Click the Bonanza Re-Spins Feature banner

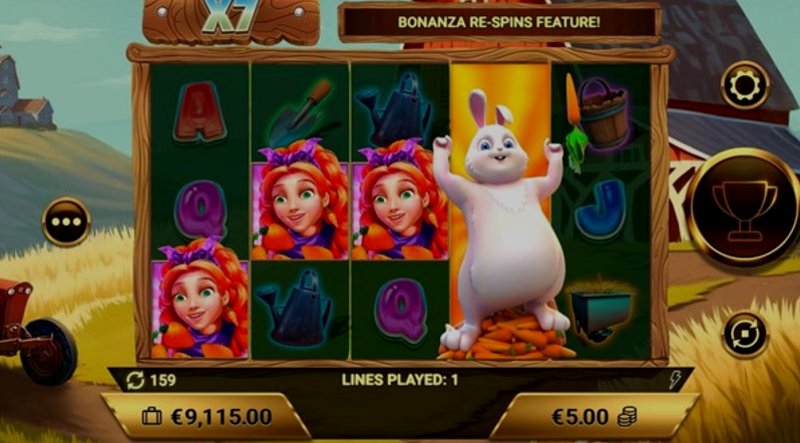click(499, 22)
